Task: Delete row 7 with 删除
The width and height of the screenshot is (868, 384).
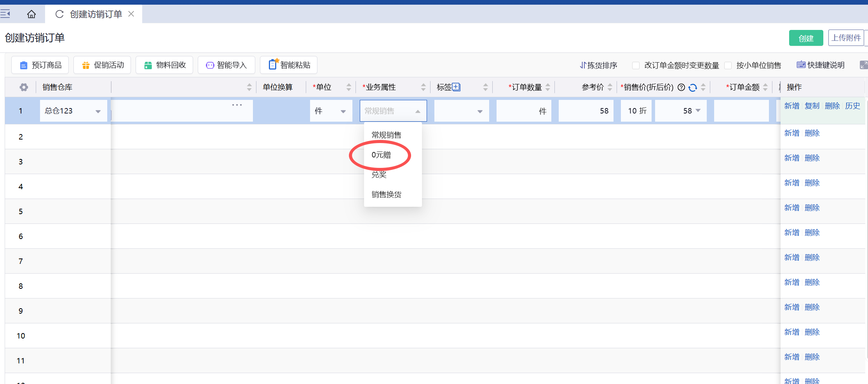Action: click(x=812, y=257)
